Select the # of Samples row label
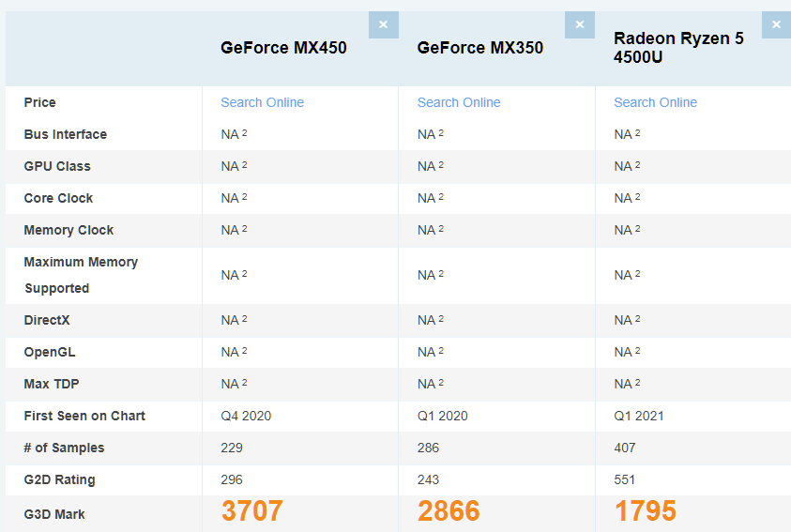 click(64, 448)
